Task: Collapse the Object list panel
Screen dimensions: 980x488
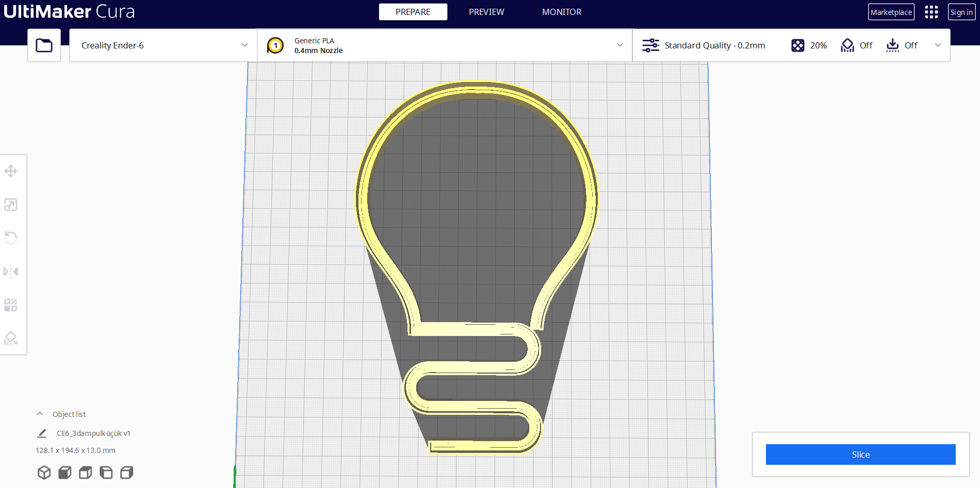Action: tap(40, 413)
